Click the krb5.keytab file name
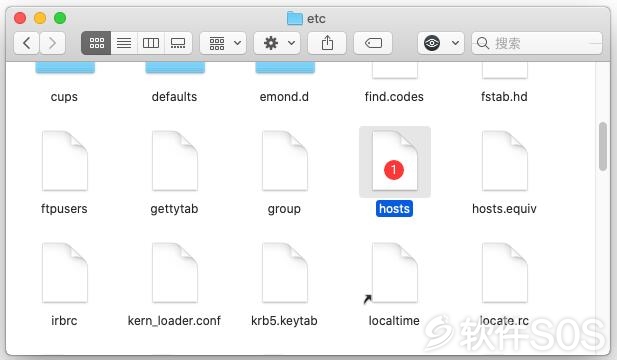617x360 pixels. (284, 321)
